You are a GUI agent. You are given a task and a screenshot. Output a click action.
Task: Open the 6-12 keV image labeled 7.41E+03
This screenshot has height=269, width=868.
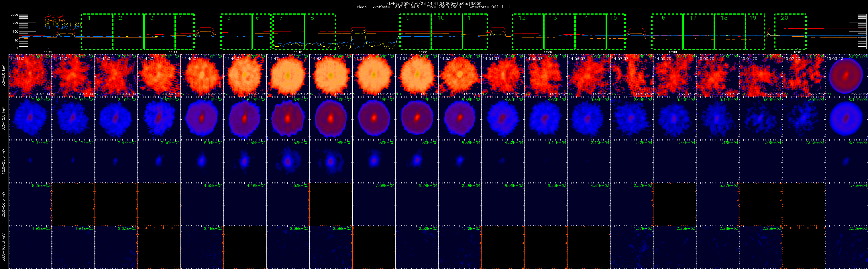202,118
